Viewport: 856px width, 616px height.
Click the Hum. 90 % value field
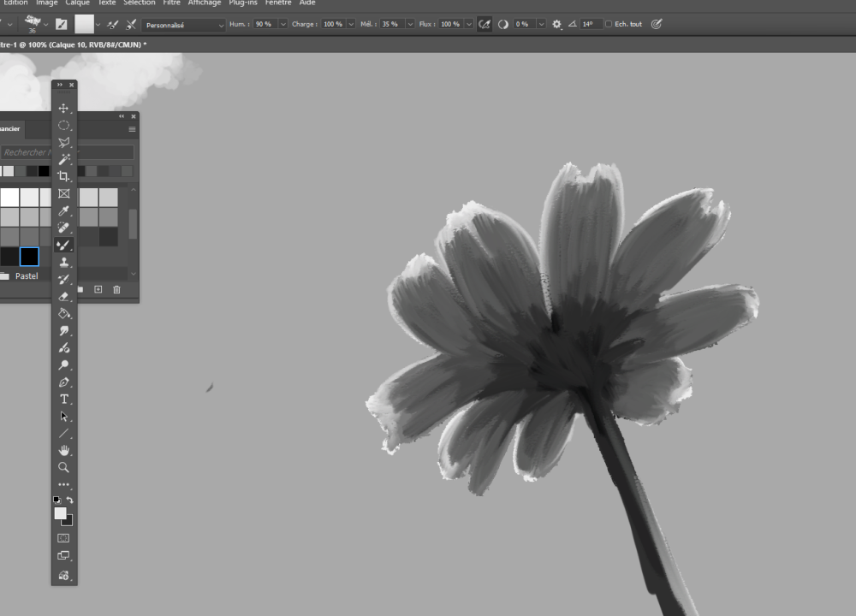tap(265, 24)
